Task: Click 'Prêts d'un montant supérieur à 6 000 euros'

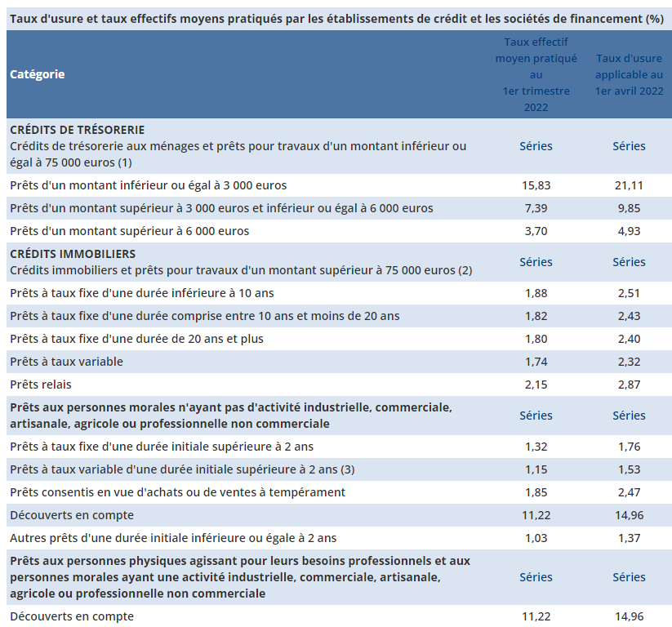Action: tap(130, 231)
